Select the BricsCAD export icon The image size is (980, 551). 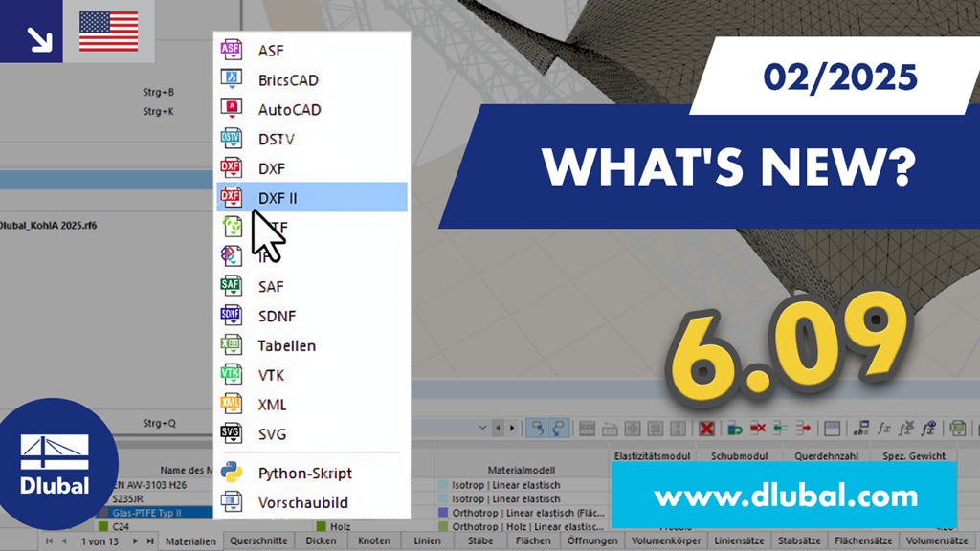click(x=232, y=79)
